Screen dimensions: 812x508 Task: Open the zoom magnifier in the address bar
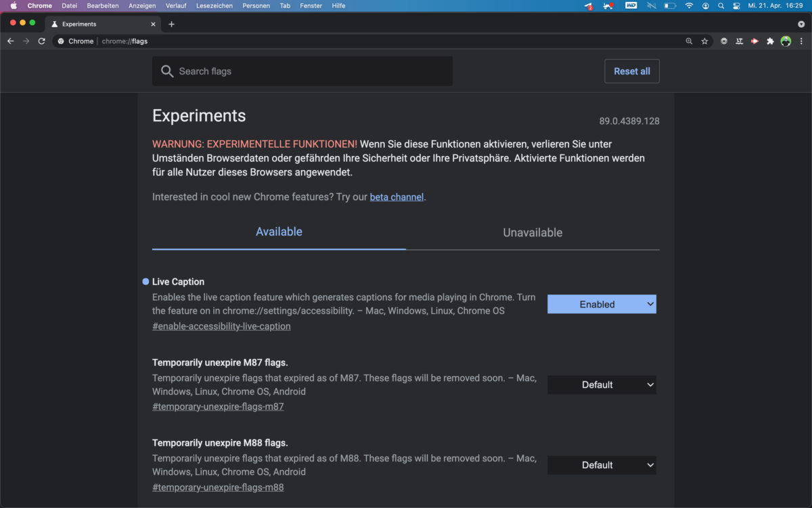tap(689, 41)
